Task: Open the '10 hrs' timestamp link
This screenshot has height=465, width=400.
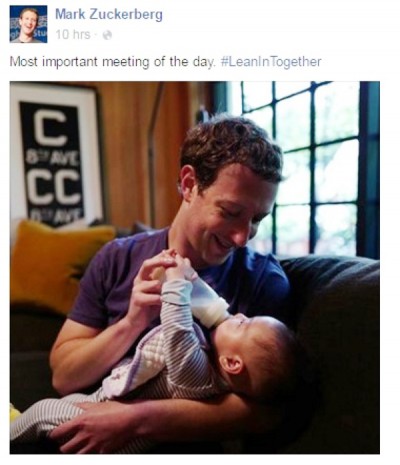Action: pos(73,35)
